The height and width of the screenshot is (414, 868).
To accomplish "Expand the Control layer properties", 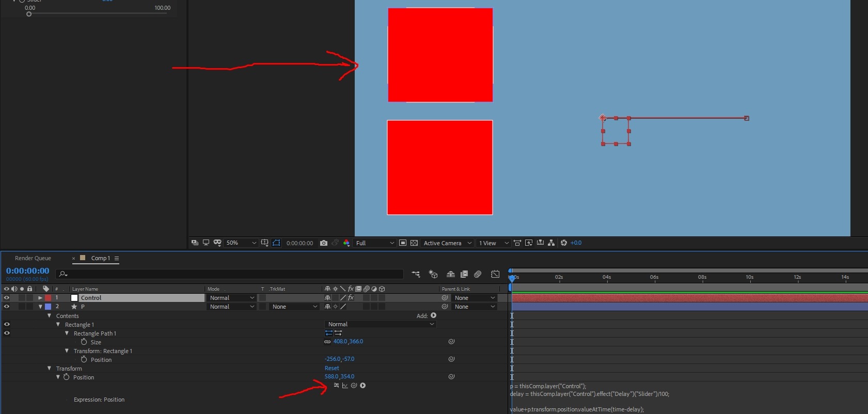I will point(40,298).
